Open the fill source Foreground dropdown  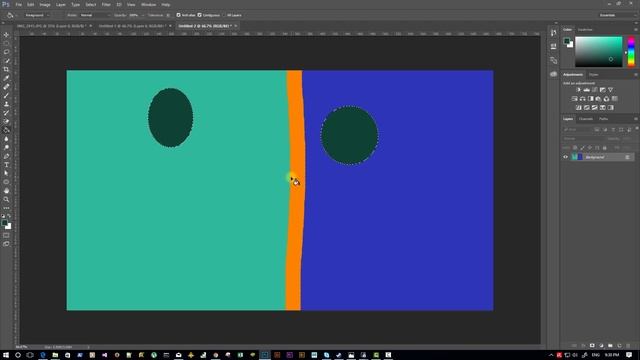point(36,15)
